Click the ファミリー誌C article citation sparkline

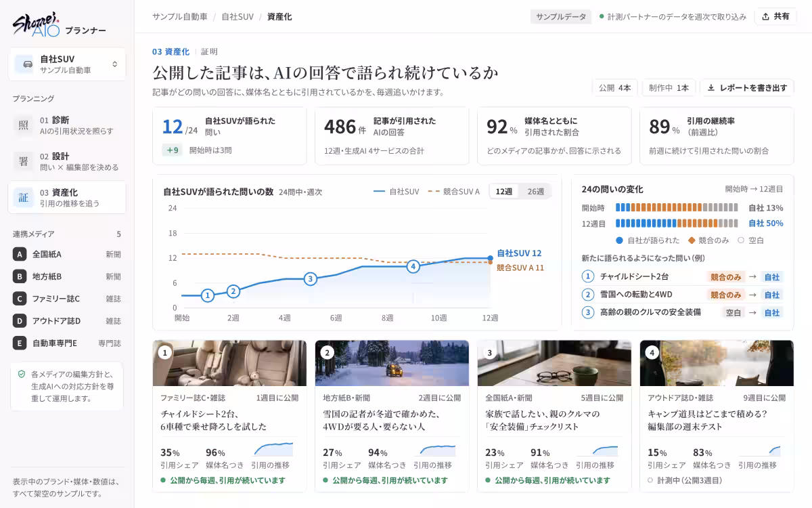coord(273,450)
